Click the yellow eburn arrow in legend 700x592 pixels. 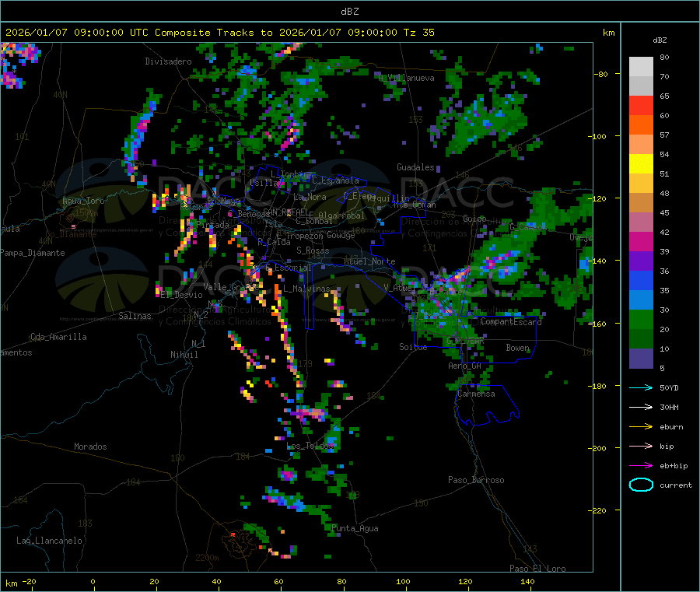click(x=641, y=427)
